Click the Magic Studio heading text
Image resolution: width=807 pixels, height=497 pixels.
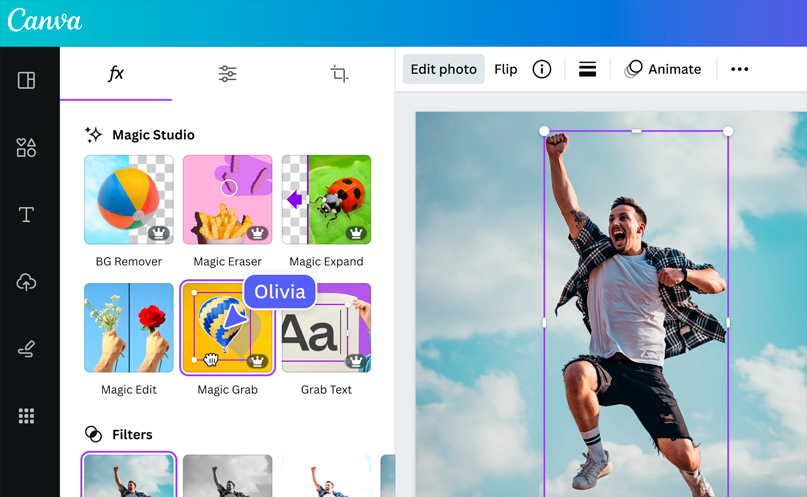click(x=153, y=135)
